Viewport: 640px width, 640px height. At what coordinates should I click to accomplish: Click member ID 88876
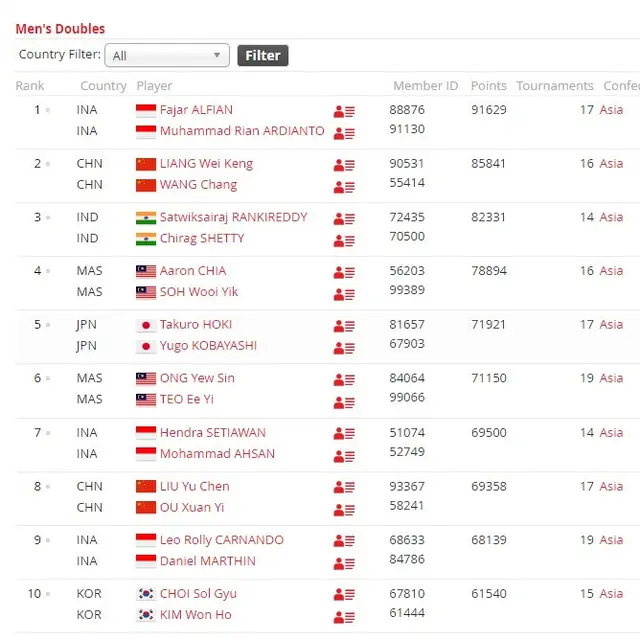tap(407, 110)
